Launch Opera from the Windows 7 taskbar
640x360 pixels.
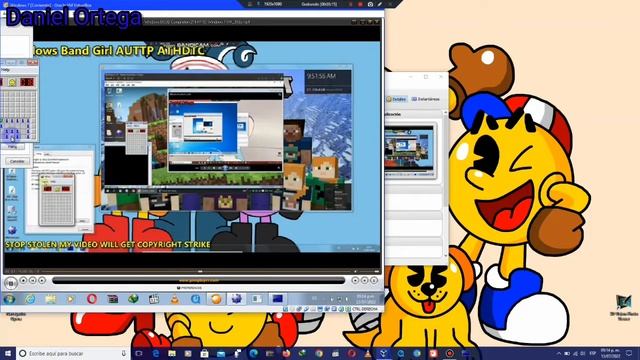pyautogui.click(x=92, y=299)
